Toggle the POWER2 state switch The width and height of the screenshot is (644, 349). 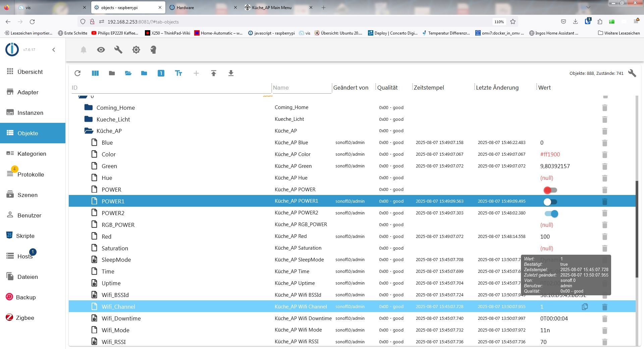pyautogui.click(x=551, y=213)
